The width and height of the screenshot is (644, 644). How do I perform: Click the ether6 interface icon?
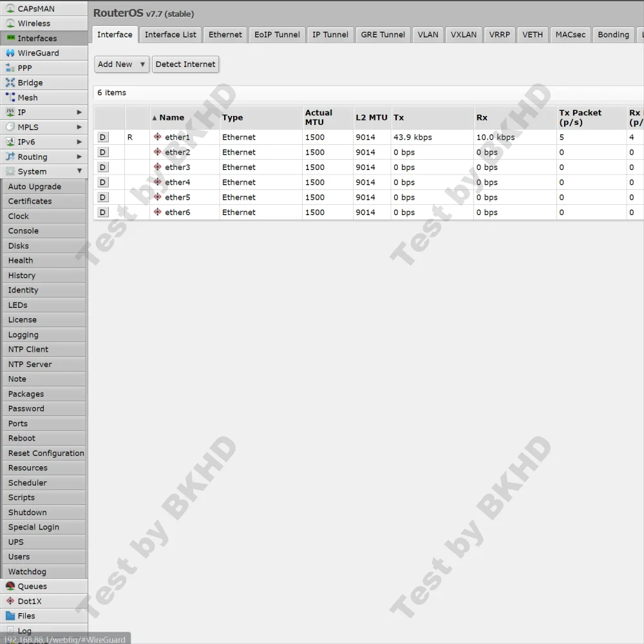tap(157, 212)
